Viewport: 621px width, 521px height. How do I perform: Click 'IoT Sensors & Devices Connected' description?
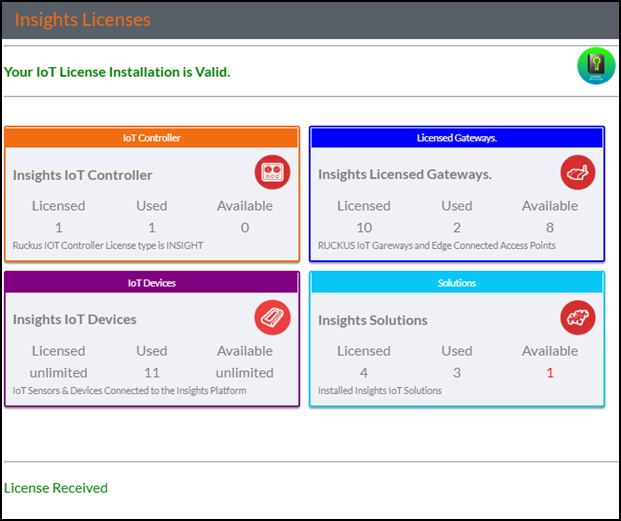click(x=129, y=391)
